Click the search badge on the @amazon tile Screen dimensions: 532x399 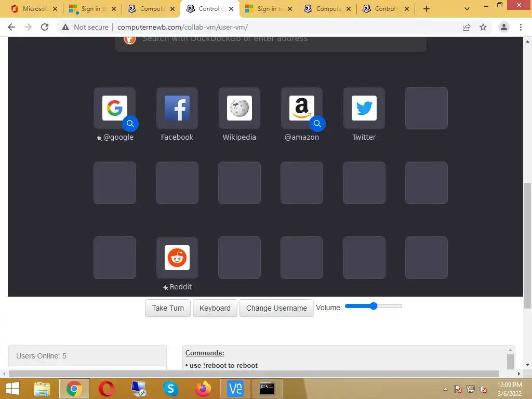tap(317, 124)
